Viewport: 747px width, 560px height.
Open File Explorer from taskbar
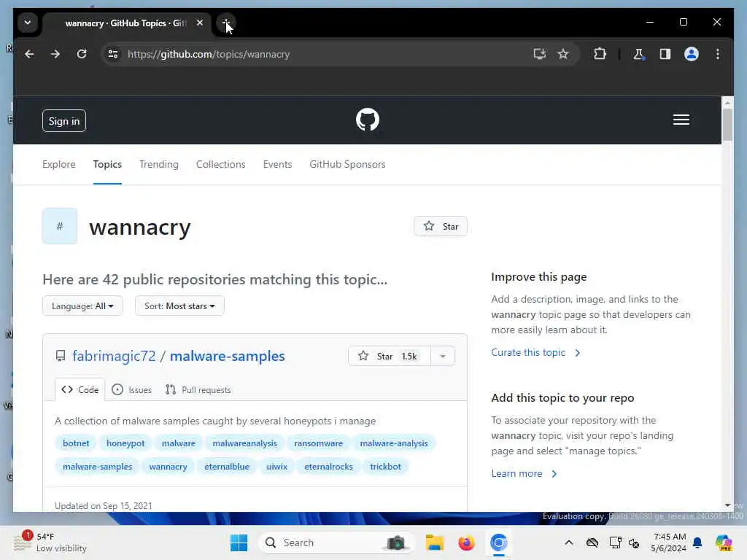434,542
